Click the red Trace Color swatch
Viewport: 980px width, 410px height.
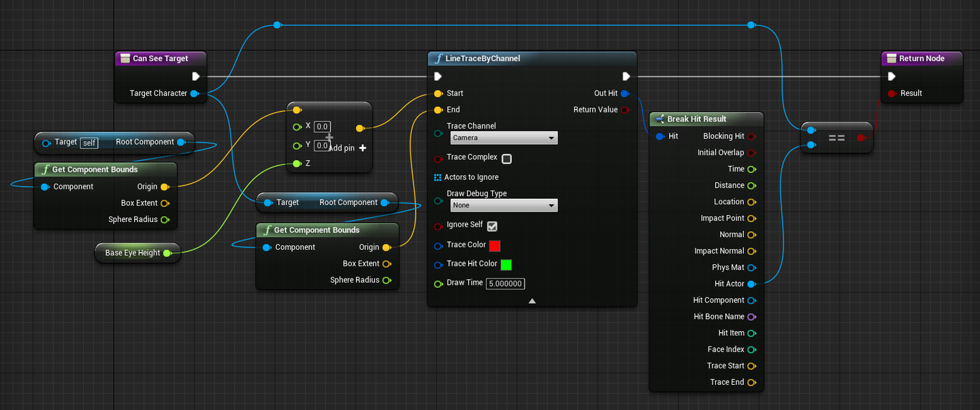(495, 245)
